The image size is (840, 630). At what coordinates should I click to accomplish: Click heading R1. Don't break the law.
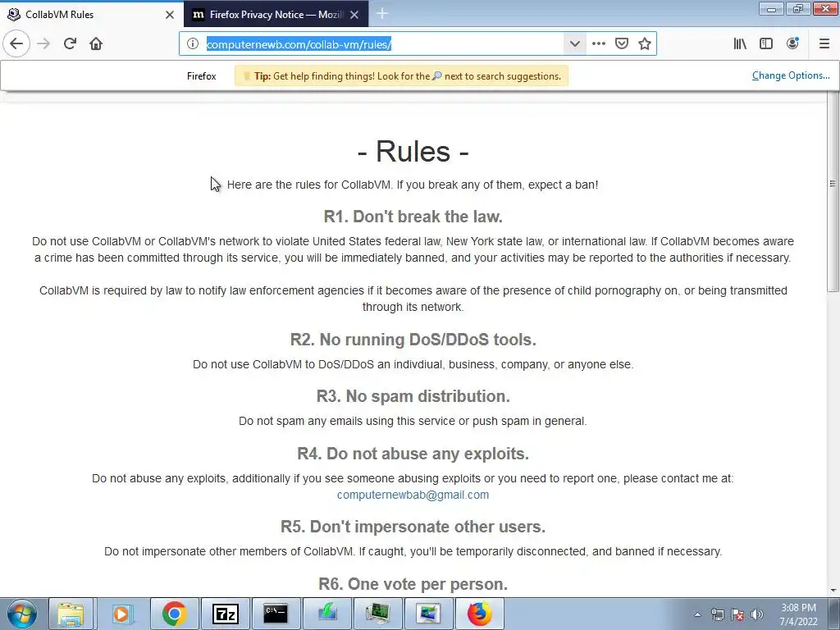pos(413,217)
